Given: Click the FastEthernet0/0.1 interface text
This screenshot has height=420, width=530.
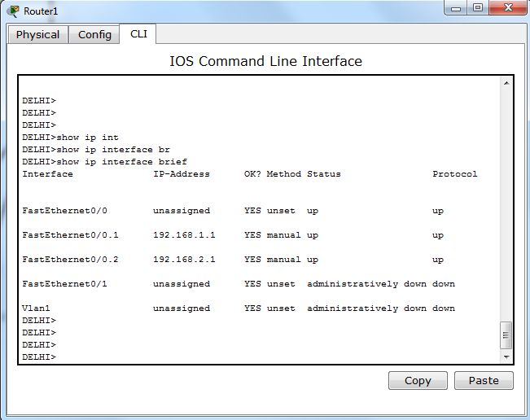Looking at the screenshot, I should pos(70,235).
